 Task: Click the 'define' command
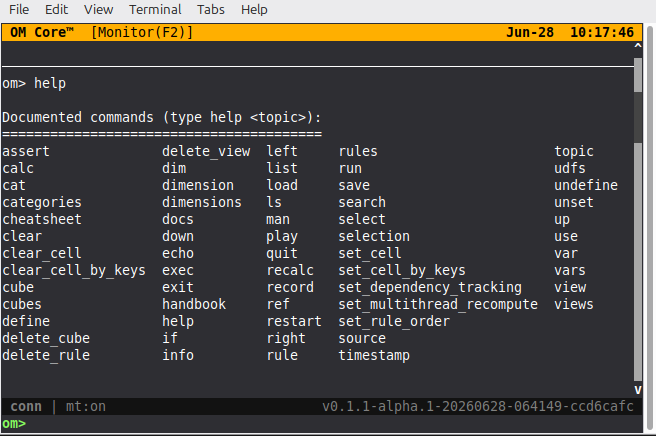26,321
